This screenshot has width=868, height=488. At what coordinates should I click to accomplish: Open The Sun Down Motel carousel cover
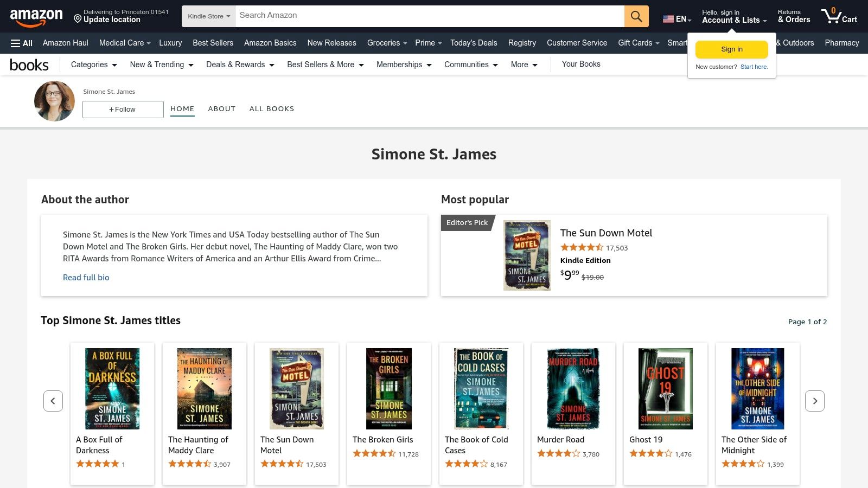pos(297,389)
